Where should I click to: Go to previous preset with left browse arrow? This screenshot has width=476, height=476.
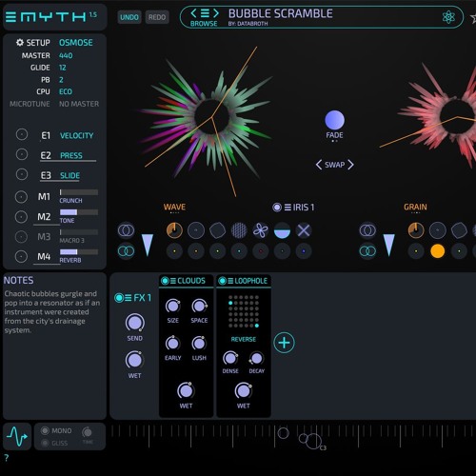click(193, 13)
